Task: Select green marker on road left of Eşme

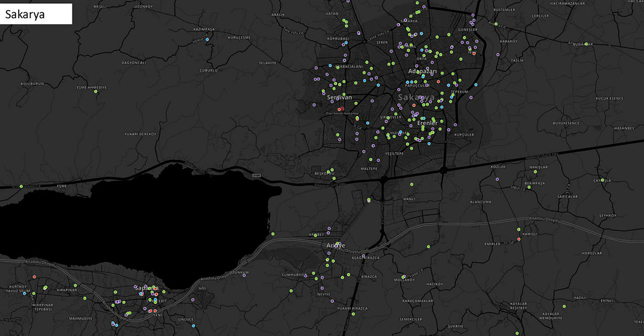Action: [x=21, y=186]
